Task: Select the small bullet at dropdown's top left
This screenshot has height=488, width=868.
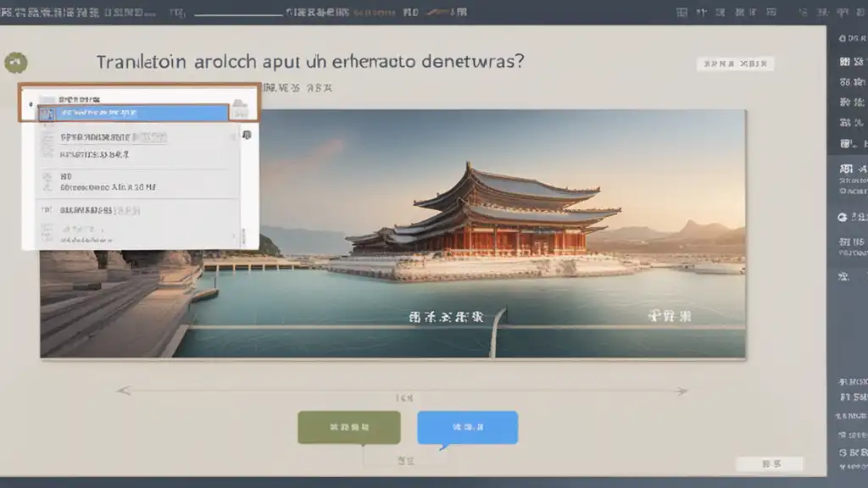Action: [31, 104]
